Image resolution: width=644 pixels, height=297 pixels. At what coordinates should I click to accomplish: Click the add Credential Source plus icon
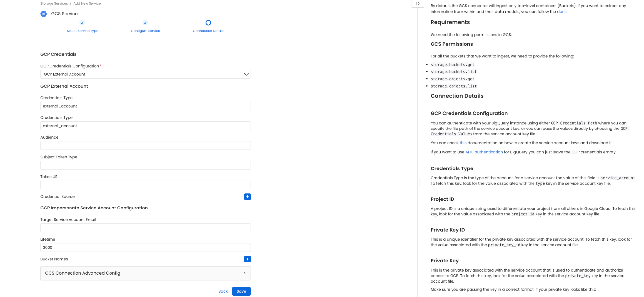(247, 197)
